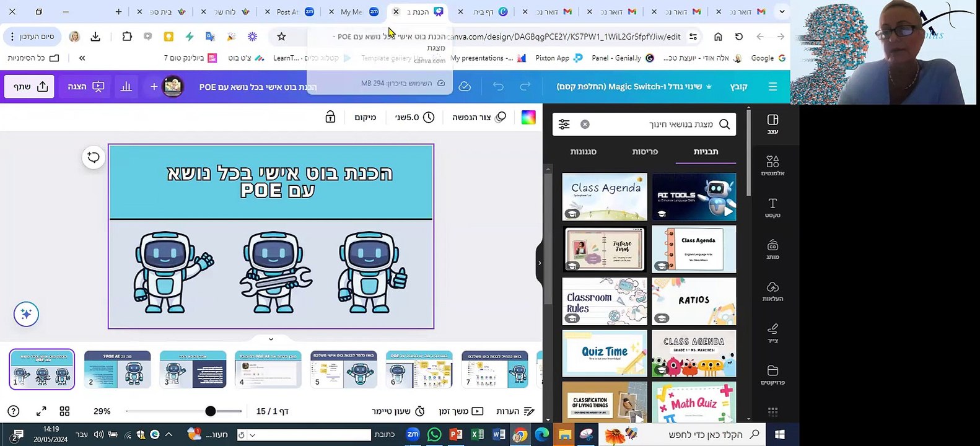
Task: Open the Canva hamburger menu
Action: tap(772, 87)
